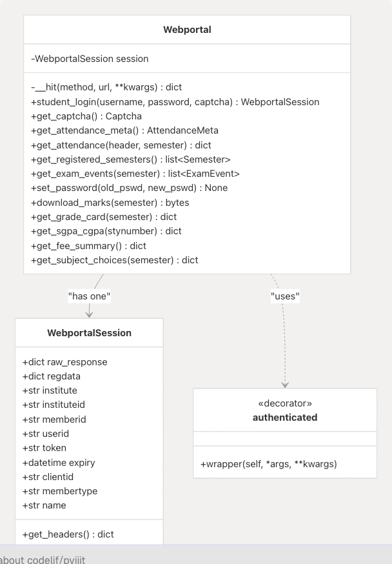The image size is (392, 564).
Task: Select the get_captcha() method line
Action: point(86,116)
